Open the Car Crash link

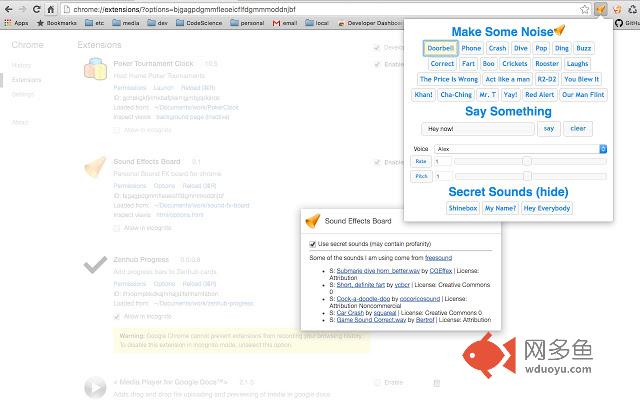point(350,313)
